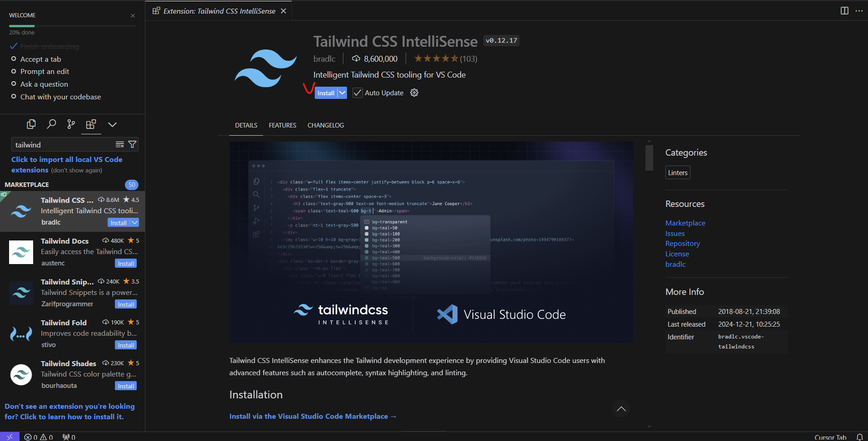Viewport: 868px width, 441px height.
Task: Open install dropdown in Tailwind CSS list row
Action: (x=134, y=223)
